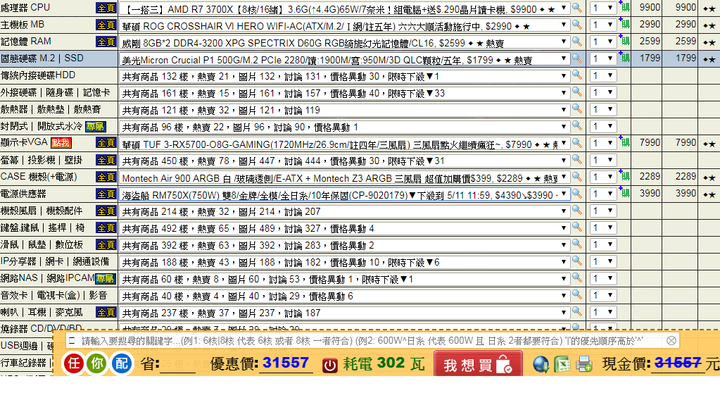Click the magnifier icon in the 固態硬碟 M.2 SSD row

point(577,59)
